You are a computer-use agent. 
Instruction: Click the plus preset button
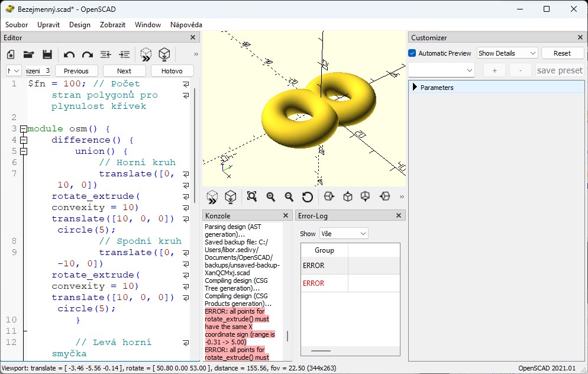[495, 70]
